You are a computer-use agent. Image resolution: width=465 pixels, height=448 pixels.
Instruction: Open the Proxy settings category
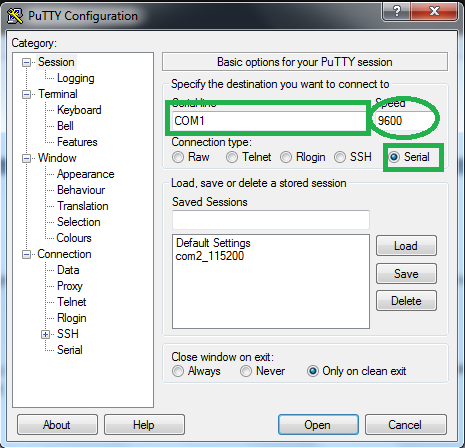click(70, 286)
